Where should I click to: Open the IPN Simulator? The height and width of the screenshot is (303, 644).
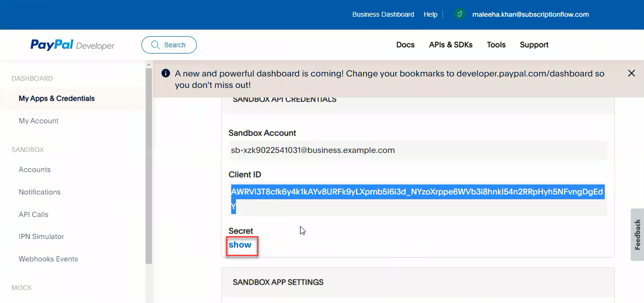41,237
